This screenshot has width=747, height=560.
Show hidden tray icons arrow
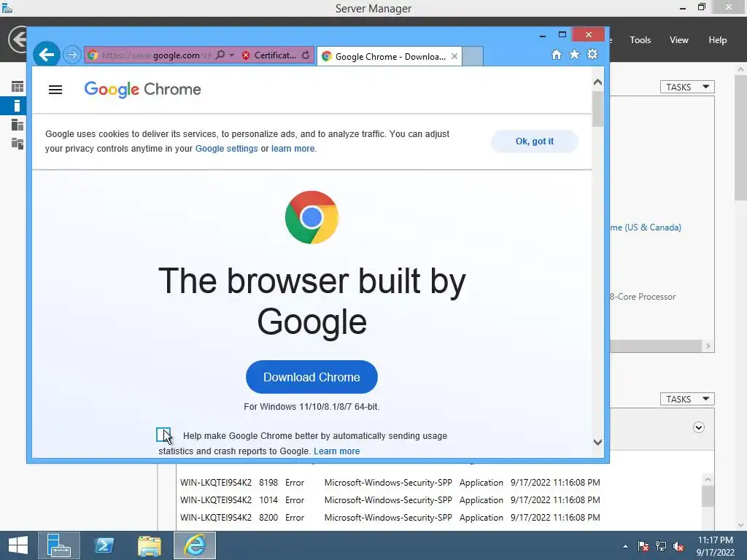tap(625, 546)
